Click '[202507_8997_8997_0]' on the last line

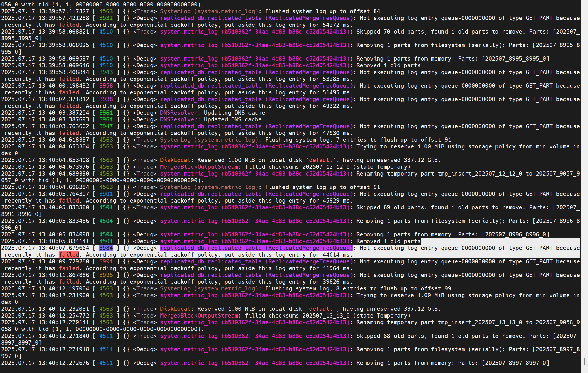pos(516,363)
